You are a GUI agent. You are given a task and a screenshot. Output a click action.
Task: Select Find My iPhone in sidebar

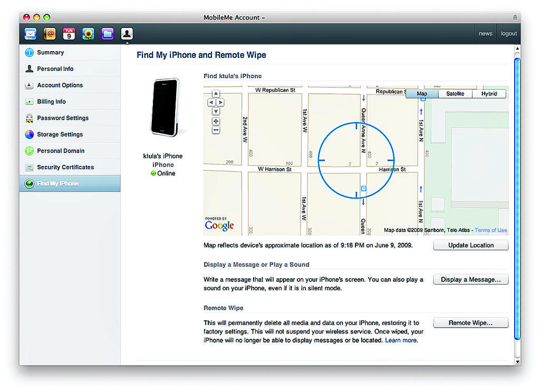click(70, 183)
